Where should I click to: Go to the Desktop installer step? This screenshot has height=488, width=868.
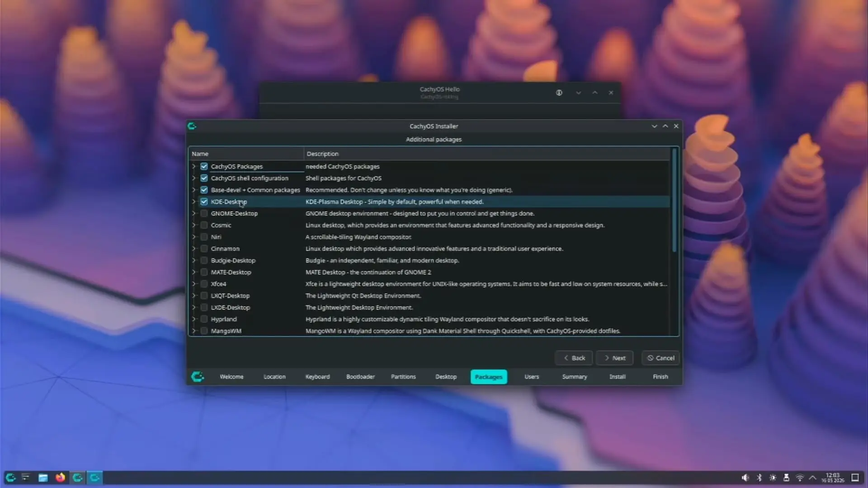(x=446, y=377)
